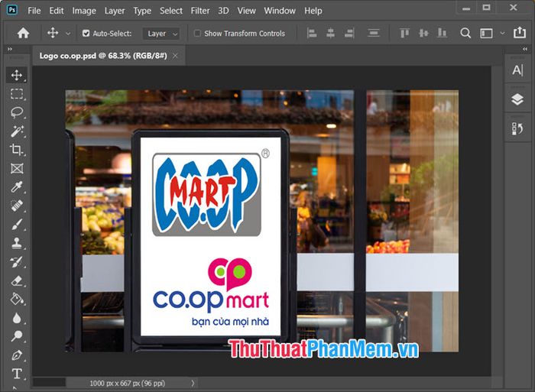
Task: Select the Eraser tool
Action: pyautogui.click(x=17, y=280)
